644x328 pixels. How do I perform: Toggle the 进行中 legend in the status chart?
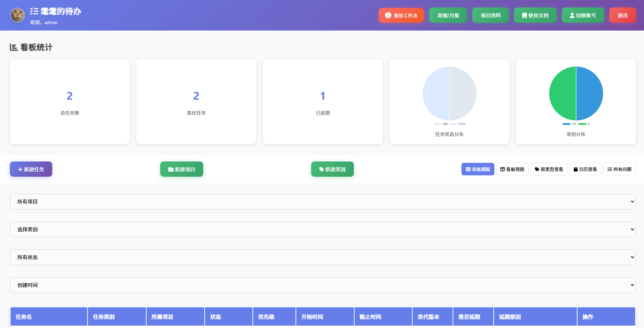[x=457, y=124]
